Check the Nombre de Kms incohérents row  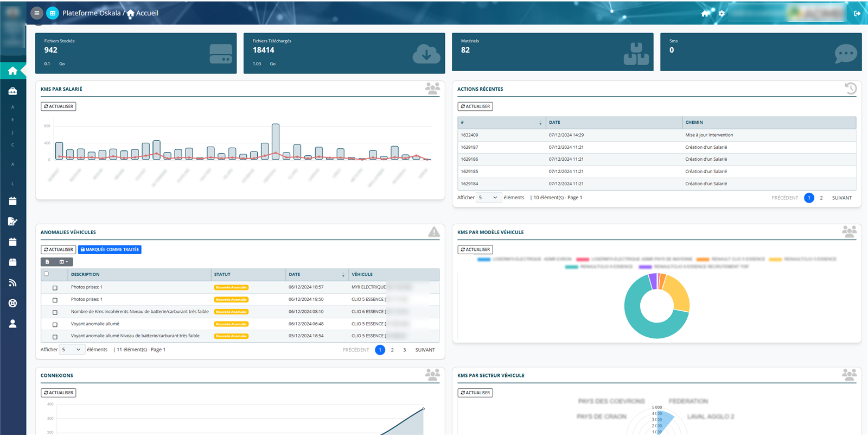[55, 312]
